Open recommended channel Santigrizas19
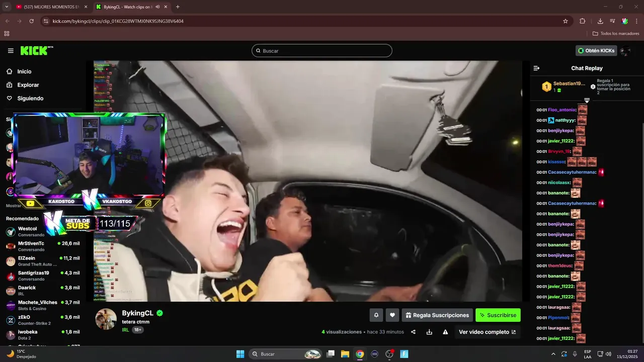The height and width of the screenshot is (362, 644). click(x=42, y=276)
